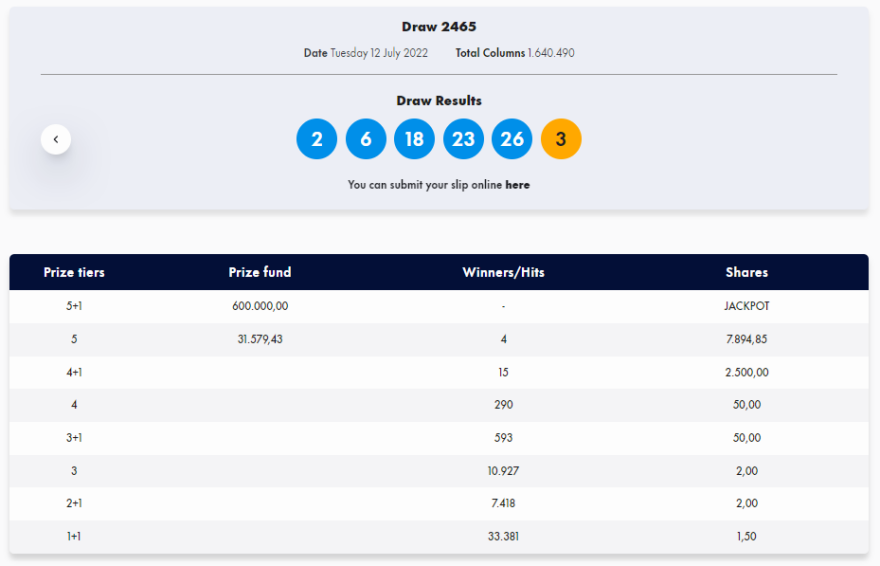Go to the previous draw using the left arrow
This screenshot has height=566, width=880.
[56, 139]
